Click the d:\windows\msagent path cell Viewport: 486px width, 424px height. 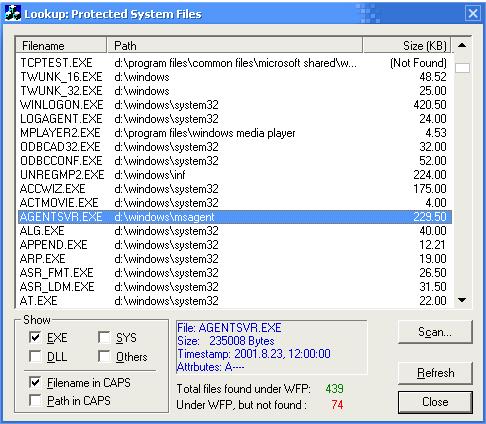pyautogui.click(x=164, y=217)
